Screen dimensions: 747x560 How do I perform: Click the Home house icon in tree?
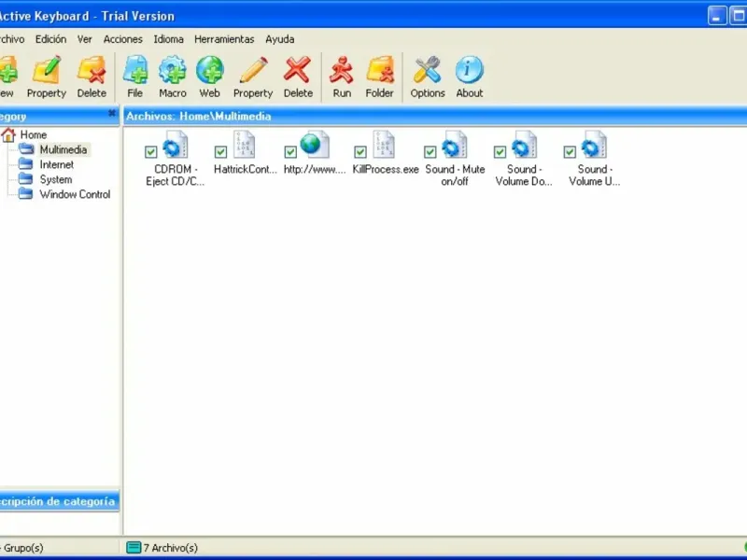(x=8, y=134)
